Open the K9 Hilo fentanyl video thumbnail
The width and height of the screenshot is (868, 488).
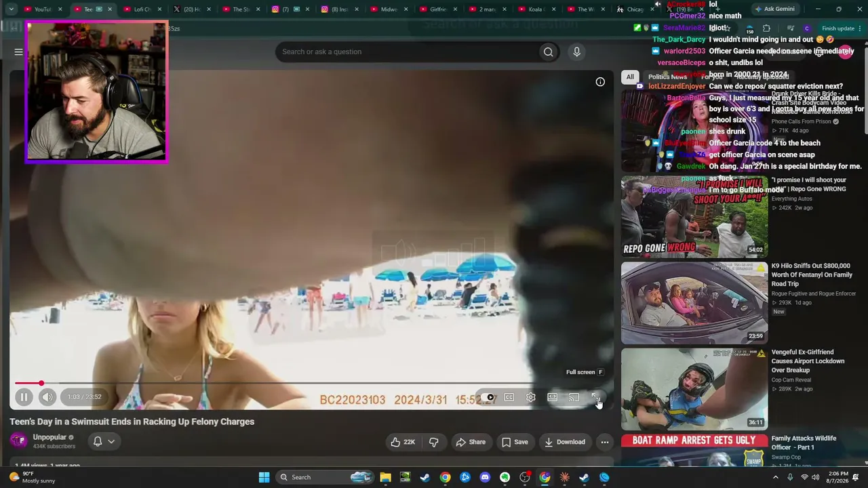(694, 303)
